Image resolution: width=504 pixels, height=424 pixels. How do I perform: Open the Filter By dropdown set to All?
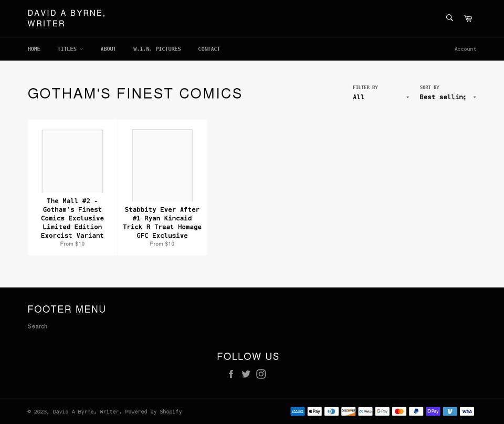pyautogui.click(x=381, y=97)
